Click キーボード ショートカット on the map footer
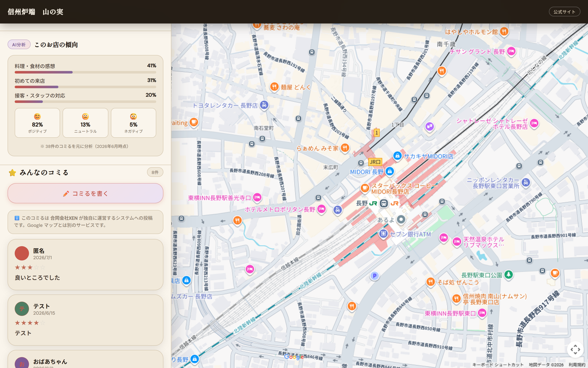The height and width of the screenshot is (368, 588). (498, 365)
